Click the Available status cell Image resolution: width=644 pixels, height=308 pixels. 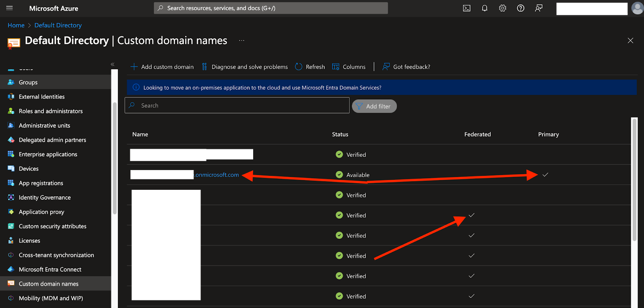click(x=353, y=175)
